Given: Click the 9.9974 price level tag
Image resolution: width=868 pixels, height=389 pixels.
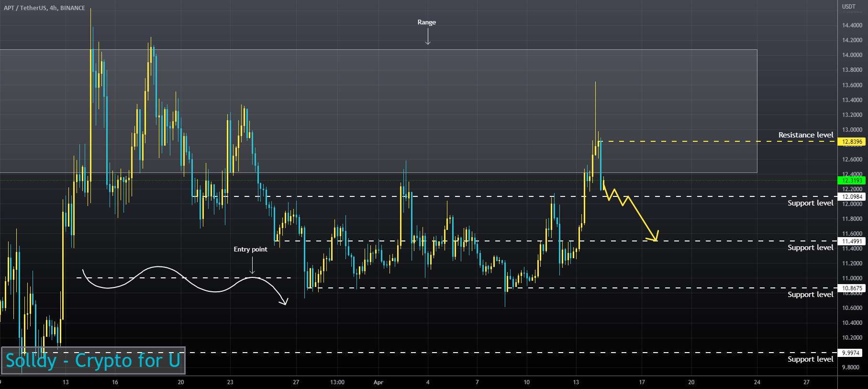Looking at the screenshot, I should [851, 353].
